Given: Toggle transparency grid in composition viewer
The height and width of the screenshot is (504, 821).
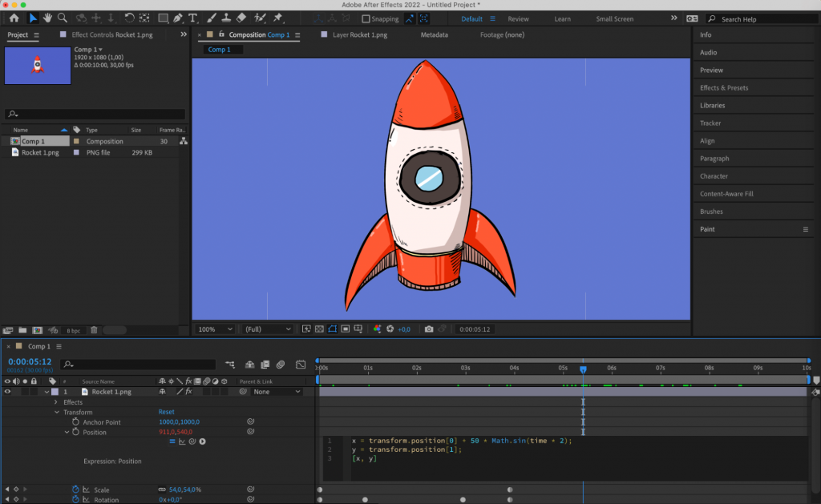Looking at the screenshot, I should [x=318, y=329].
